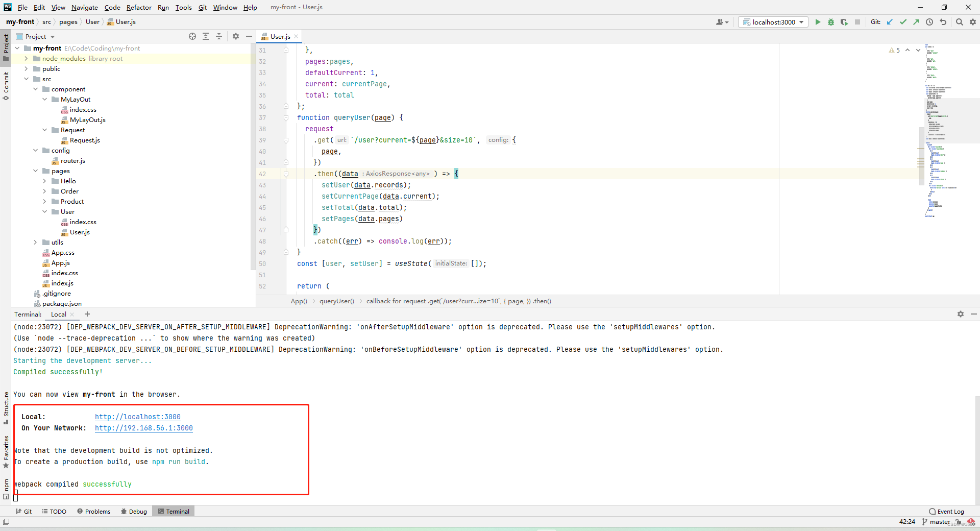Toggle the Git bottom tool window
The height and width of the screenshot is (531, 980).
(23, 512)
